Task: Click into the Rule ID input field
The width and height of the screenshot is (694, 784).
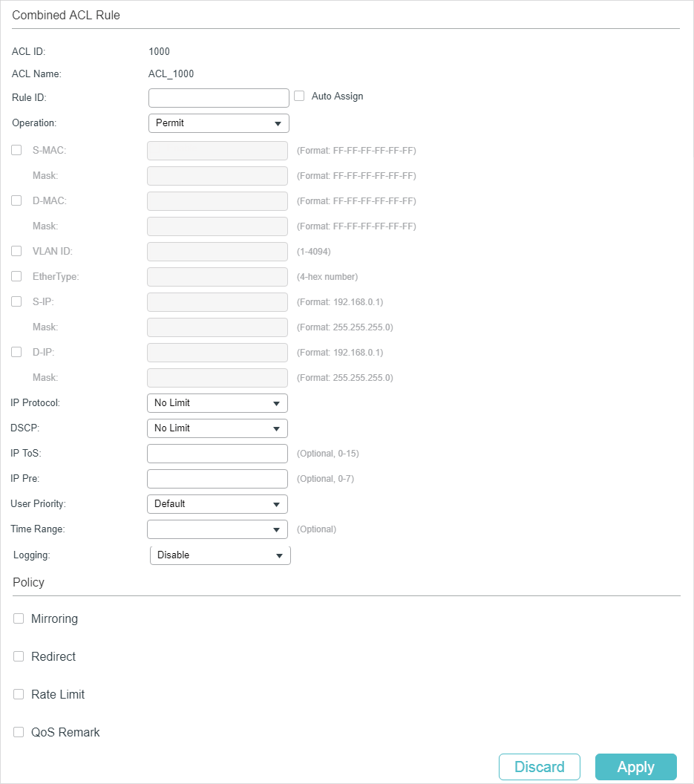Action: [218, 98]
